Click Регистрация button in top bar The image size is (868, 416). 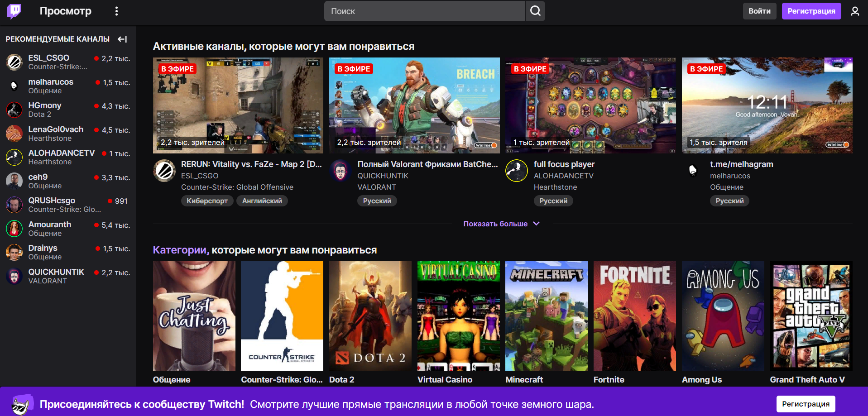tap(811, 11)
